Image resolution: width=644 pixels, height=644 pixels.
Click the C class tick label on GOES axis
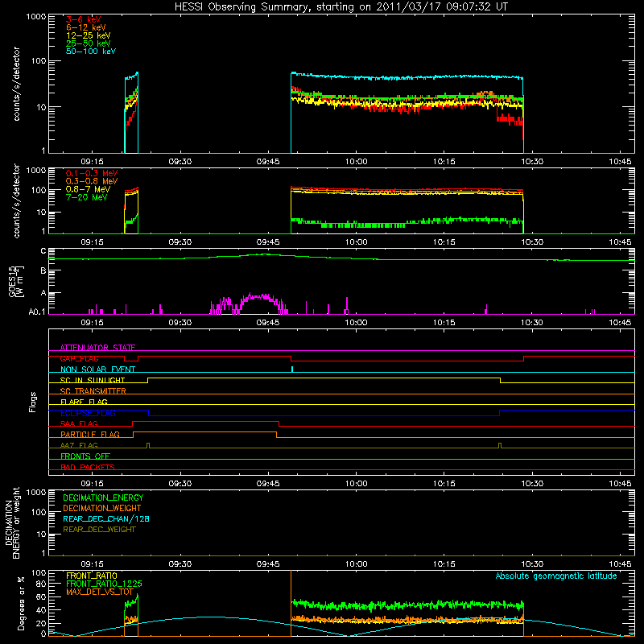[x=43, y=251]
